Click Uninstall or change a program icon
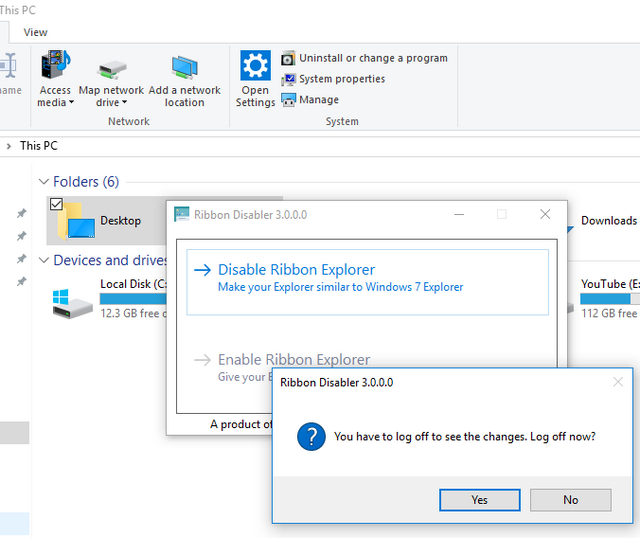 (x=288, y=59)
